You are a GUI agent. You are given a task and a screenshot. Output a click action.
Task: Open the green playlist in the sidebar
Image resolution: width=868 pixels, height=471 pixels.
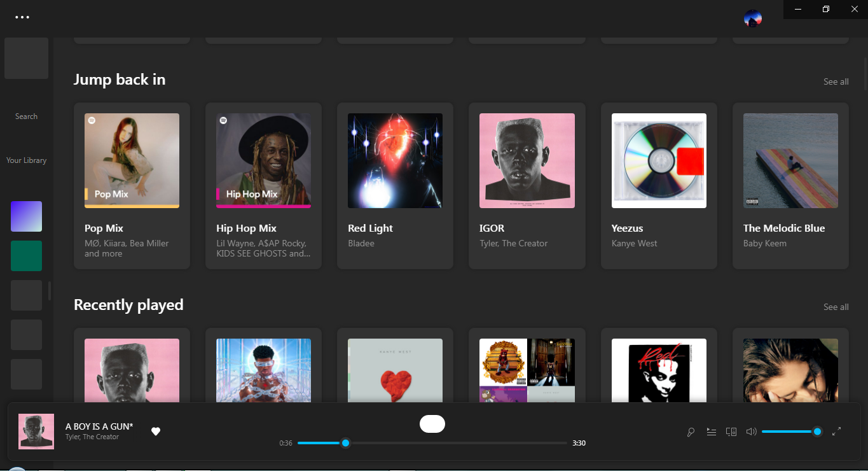(x=26, y=255)
